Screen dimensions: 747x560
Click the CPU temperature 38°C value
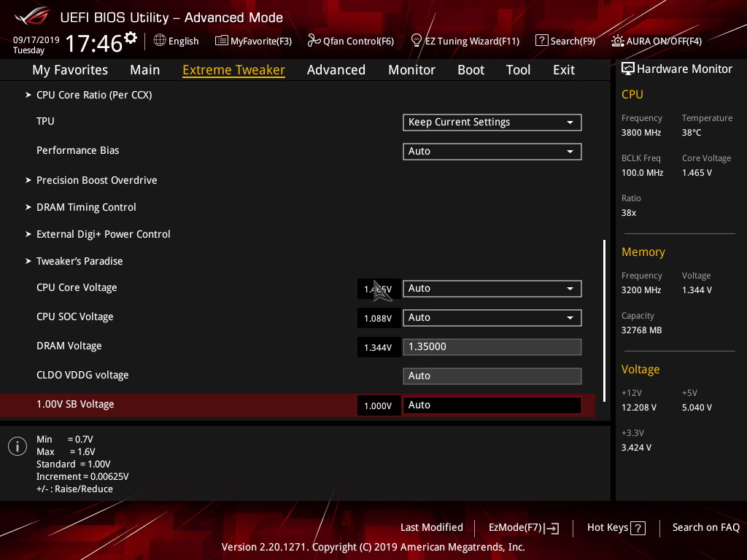point(692,133)
